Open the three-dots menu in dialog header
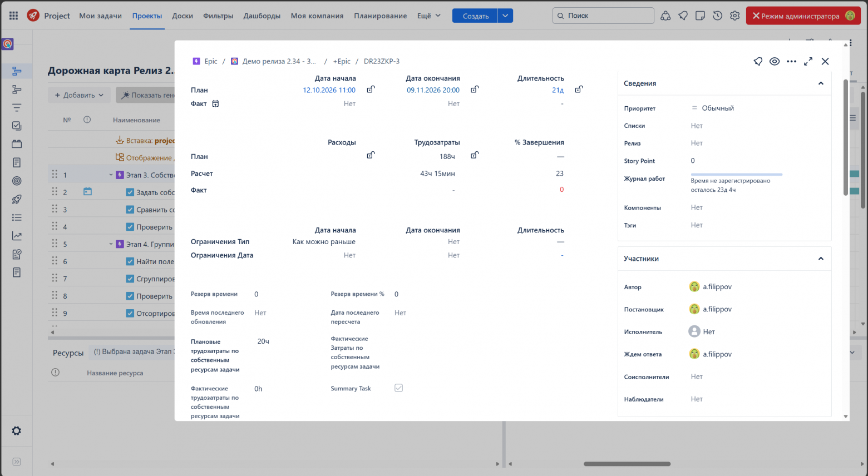The image size is (868, 476). point(791,61)
